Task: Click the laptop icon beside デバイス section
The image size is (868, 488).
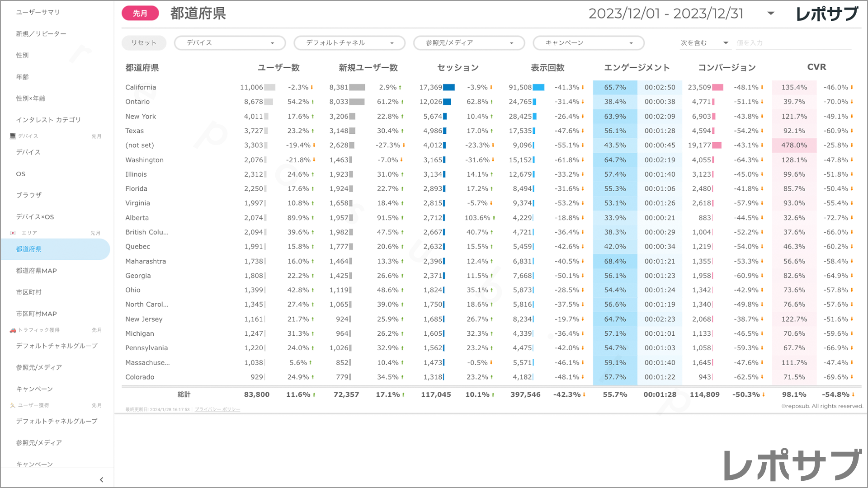Action: pos(13,136)
